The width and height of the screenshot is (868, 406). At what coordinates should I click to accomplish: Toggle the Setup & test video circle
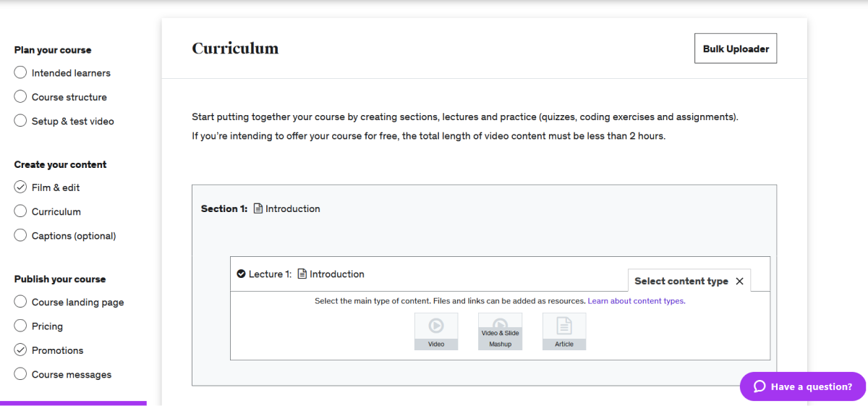pos(20,121)
